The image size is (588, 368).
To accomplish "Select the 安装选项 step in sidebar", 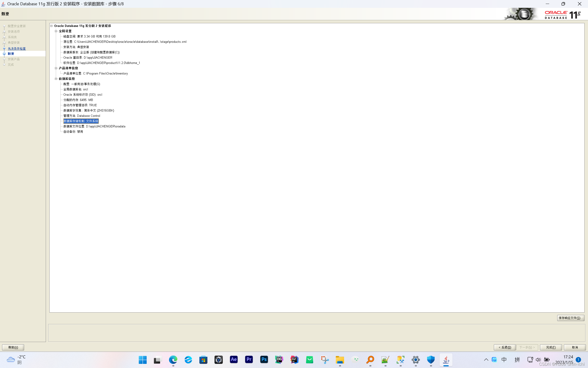I will pyautogui.click(x=14, y=32).
